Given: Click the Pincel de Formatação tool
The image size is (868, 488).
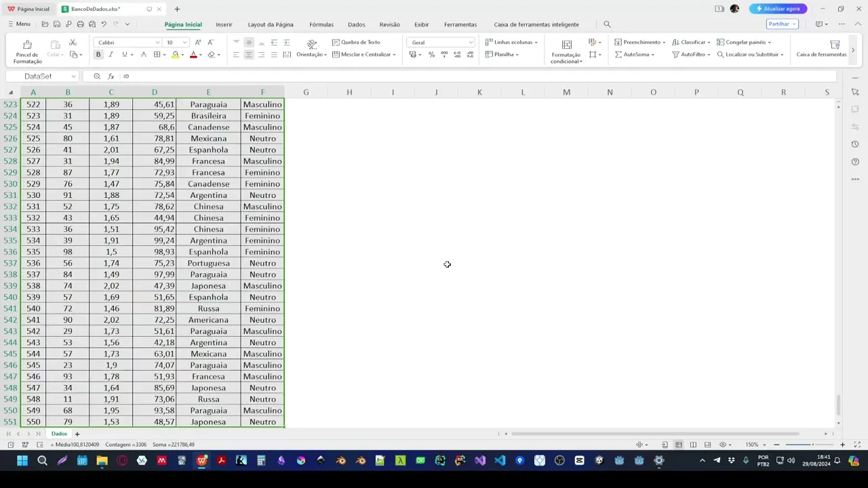Looking at the screenshot, I should click(x=27, y=51).
